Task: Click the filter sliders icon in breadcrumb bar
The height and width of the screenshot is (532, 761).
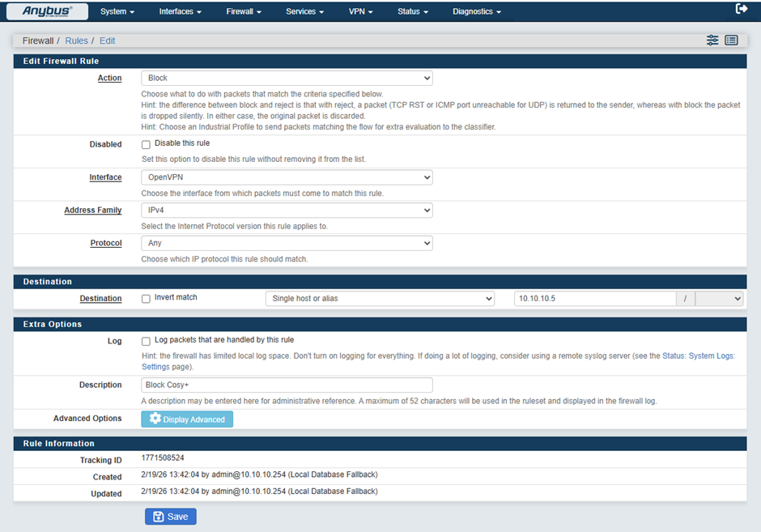Action: coord(712,40)
